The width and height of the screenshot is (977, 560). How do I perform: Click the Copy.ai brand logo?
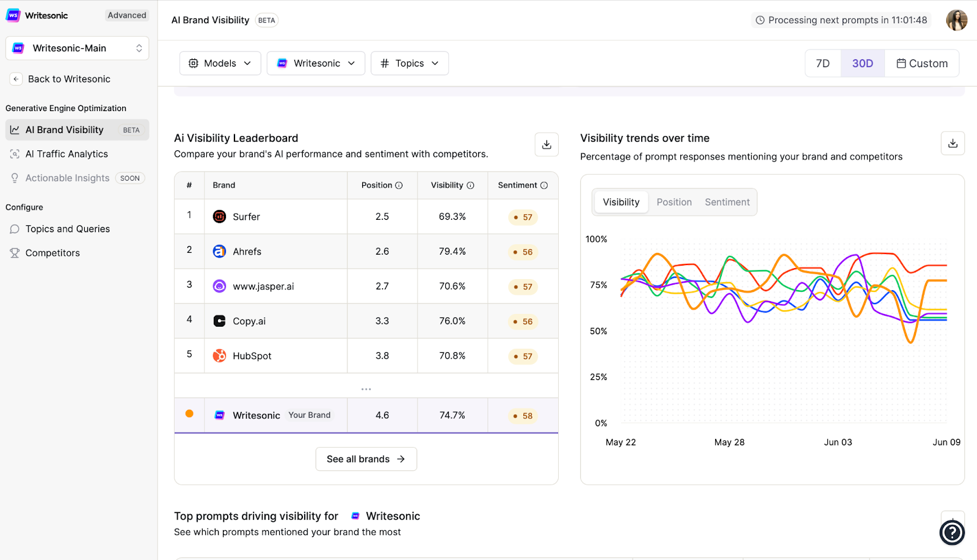[219, 321]
